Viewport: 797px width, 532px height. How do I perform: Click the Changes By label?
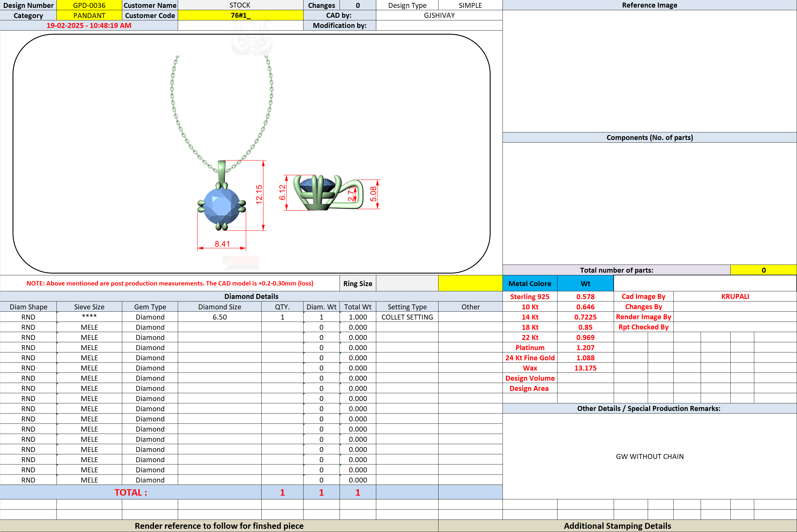(643, 307)
